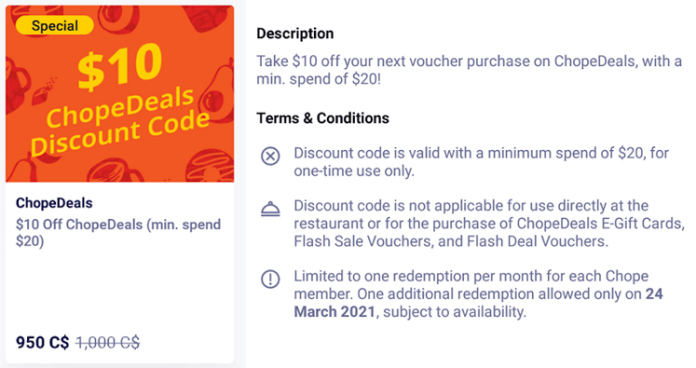Click the Description heading
The image size is (696, 368).
point(295,34)
